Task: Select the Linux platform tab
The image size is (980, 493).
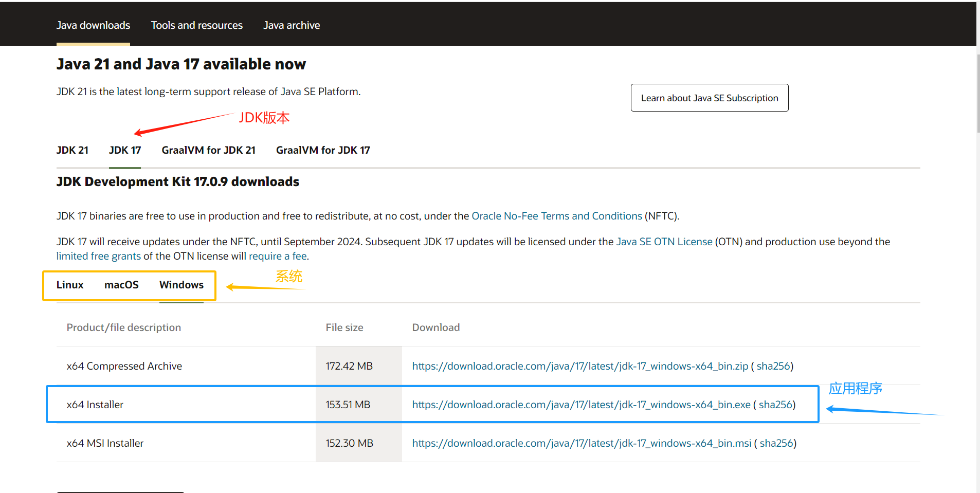Action: [70, 285]
